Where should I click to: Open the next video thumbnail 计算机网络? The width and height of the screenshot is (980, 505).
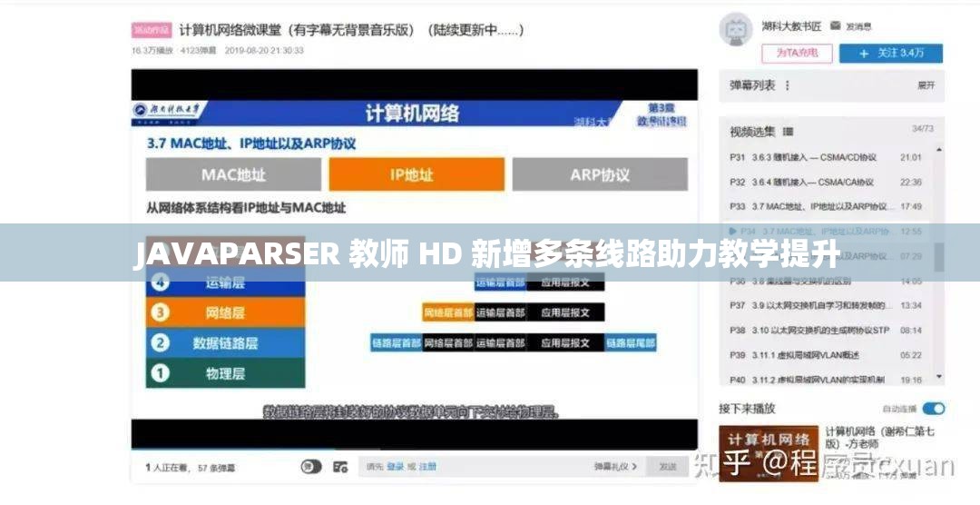[769, 454]
